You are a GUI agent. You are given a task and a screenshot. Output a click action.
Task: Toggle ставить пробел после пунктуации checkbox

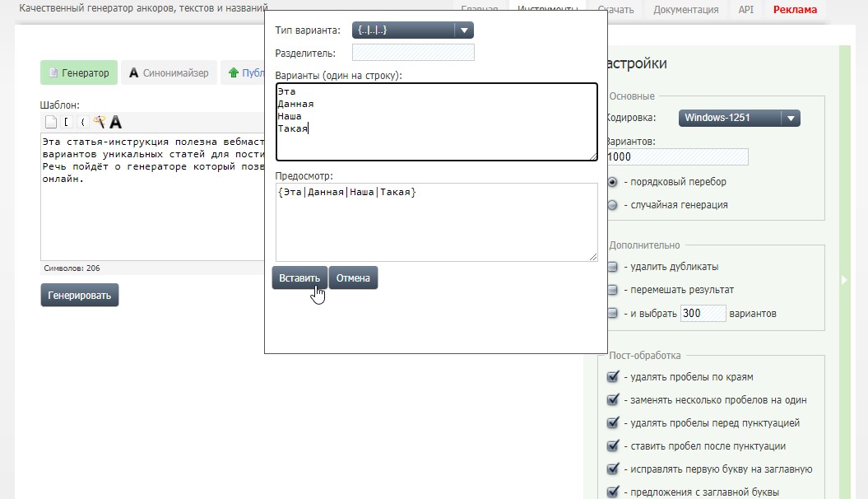click(612, 446)
